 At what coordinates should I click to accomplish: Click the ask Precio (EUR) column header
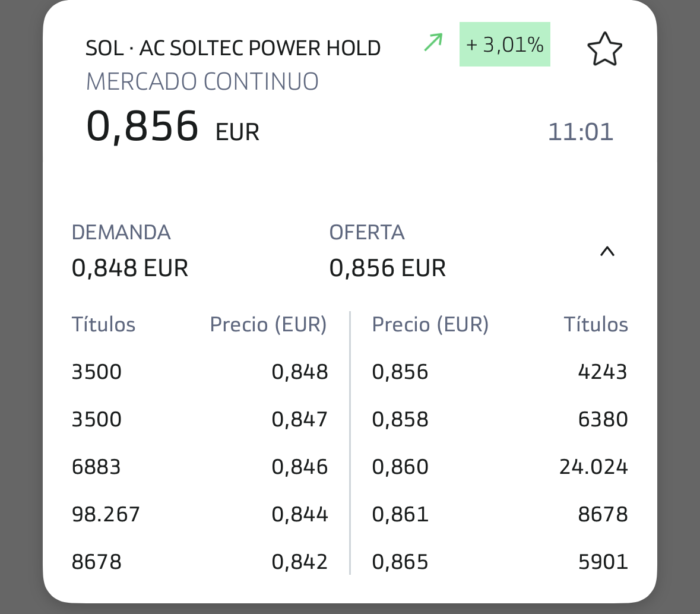pyautogui.click(x=430, y=325)
